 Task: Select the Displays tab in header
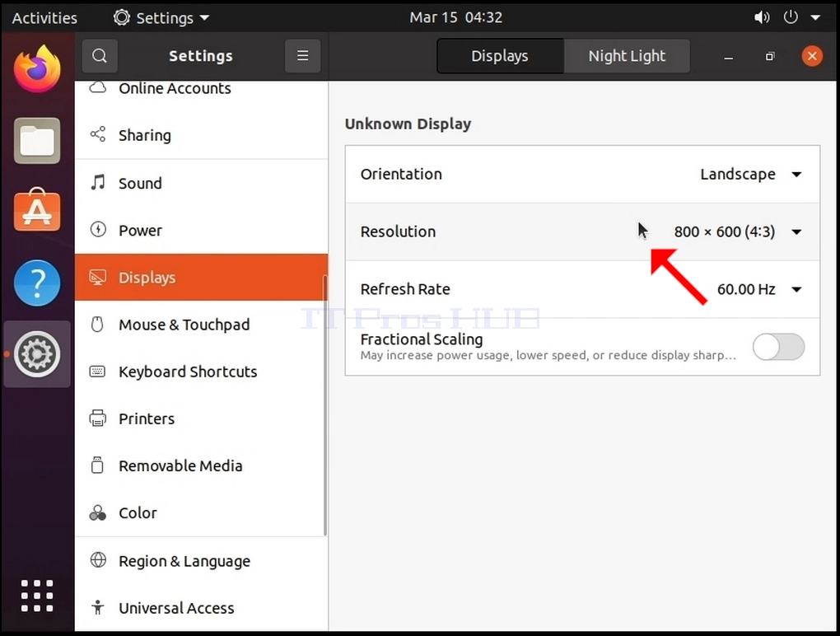click(x=500, y=56)
